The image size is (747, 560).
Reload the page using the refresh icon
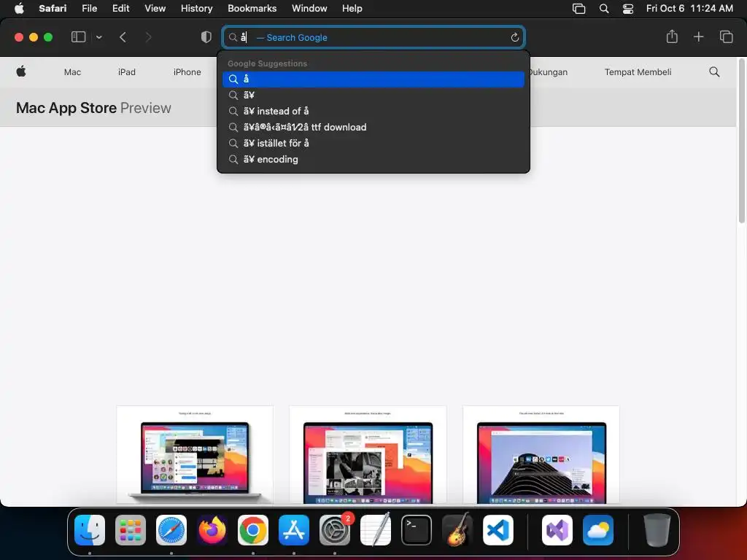pos(514,37)
